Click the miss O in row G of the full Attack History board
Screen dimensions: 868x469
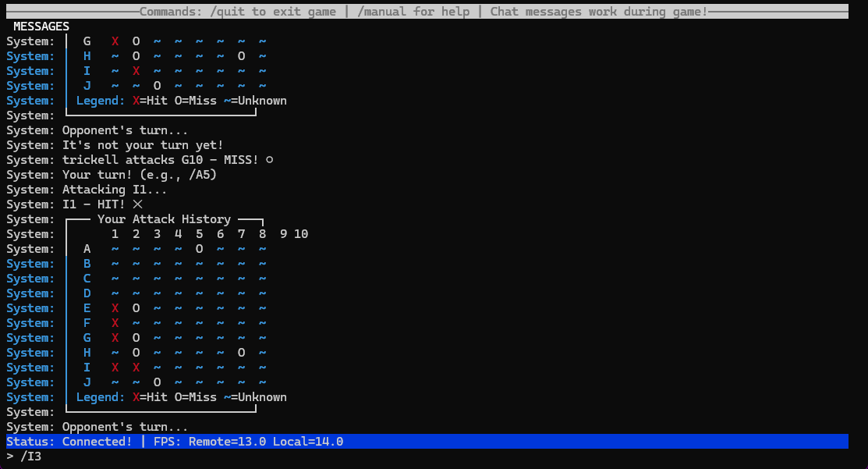click(x=136, y=338)
